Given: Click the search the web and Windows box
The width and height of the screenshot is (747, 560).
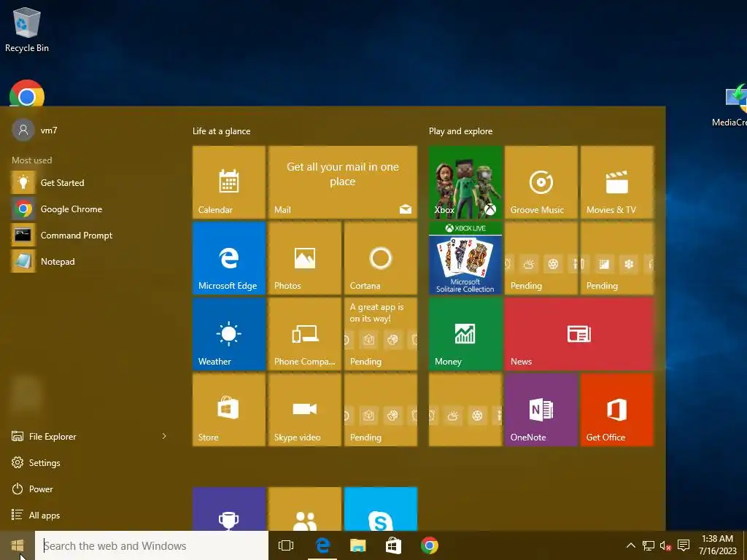Looking at the screenshot, I should pos(152,545).
